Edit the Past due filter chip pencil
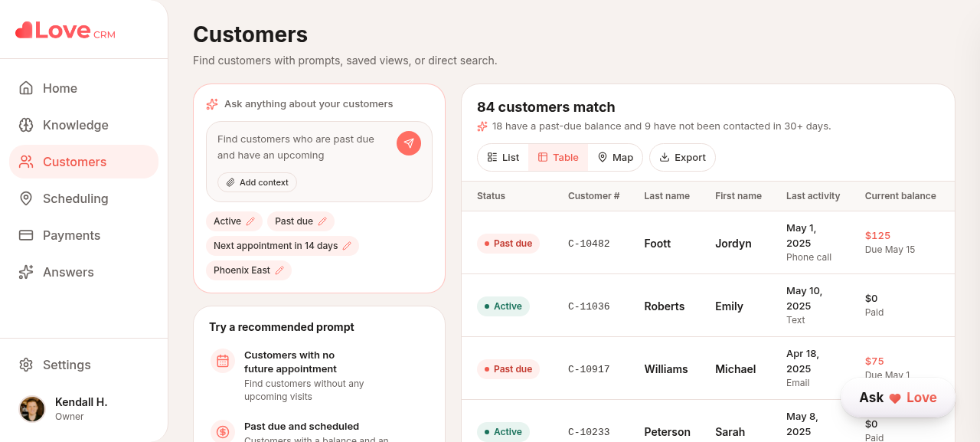The width and height of the screenshot is (980, 442). tap(322, 221)
